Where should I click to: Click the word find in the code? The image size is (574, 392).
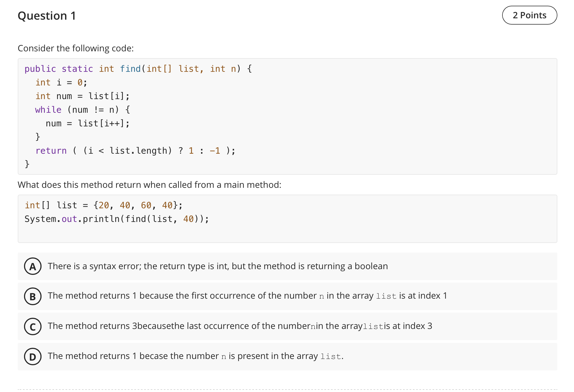click(x=130, y=69)
